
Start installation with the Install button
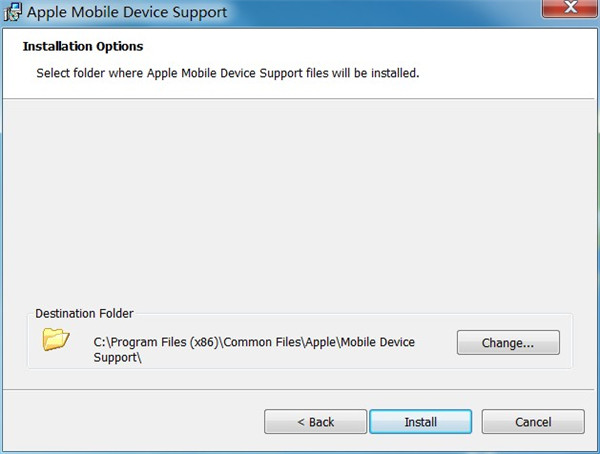click(x=420, y=422)
